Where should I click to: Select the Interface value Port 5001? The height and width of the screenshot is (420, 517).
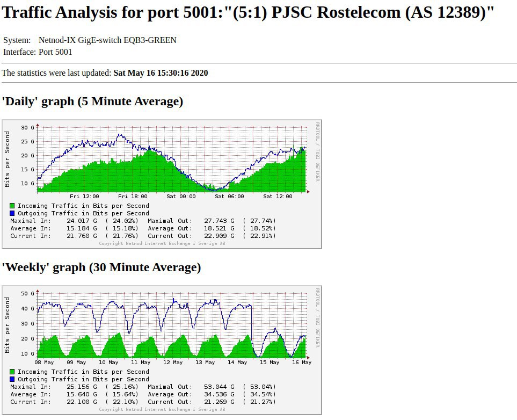tap(55, 52)
